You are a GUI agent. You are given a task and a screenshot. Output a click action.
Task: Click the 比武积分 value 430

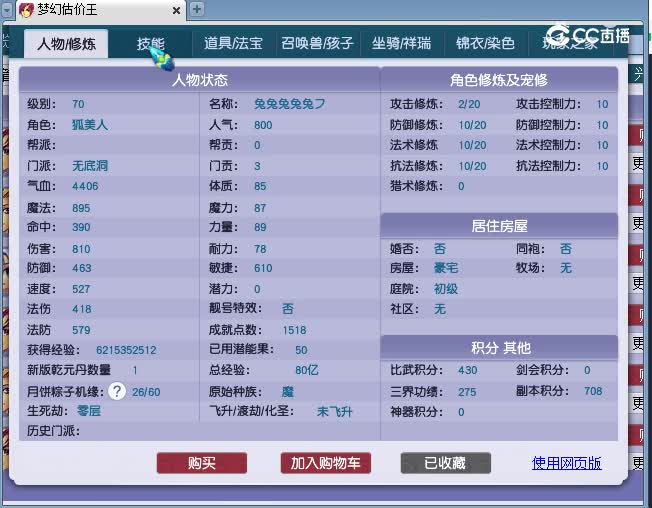point(468,370)
